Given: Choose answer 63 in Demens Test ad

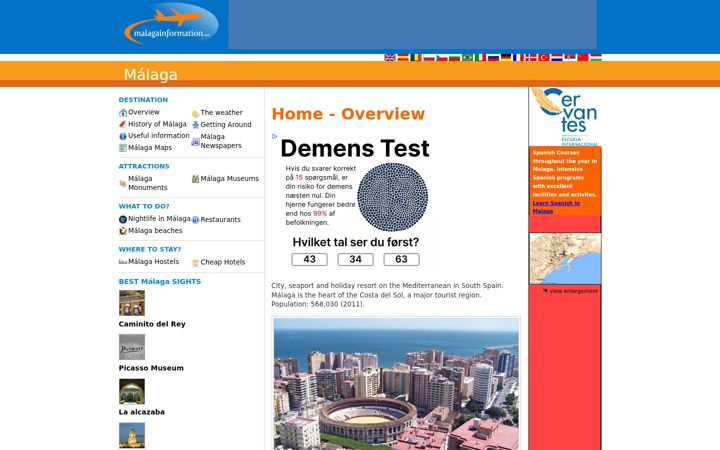Looking at the screenshot, I should point(401,259).
